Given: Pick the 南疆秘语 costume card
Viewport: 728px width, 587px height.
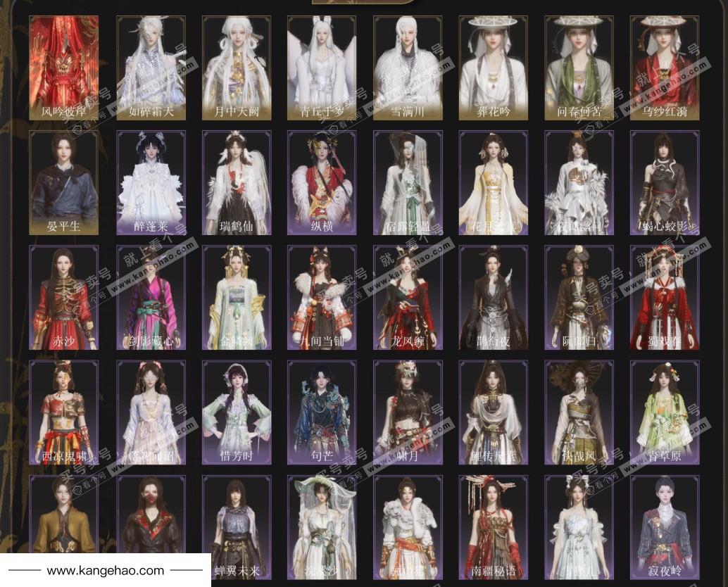Looking at the screenshot, I should (493, 526).
